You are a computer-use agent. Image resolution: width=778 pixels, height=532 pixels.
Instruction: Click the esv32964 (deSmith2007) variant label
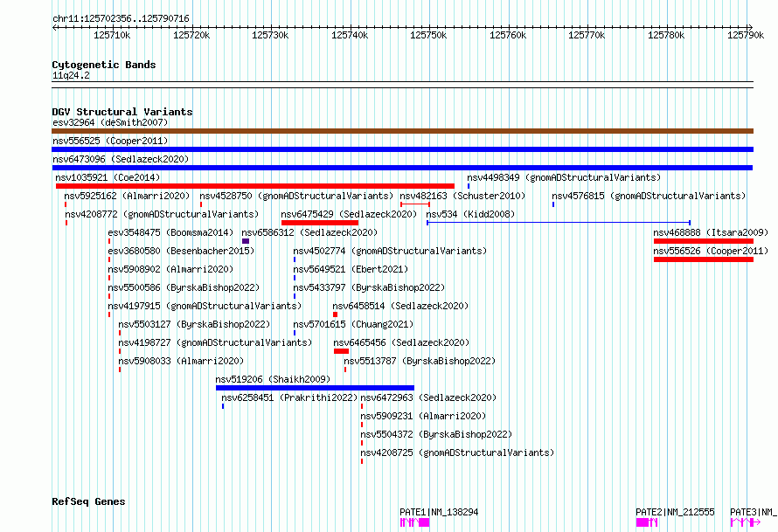[x=110, y=122]
